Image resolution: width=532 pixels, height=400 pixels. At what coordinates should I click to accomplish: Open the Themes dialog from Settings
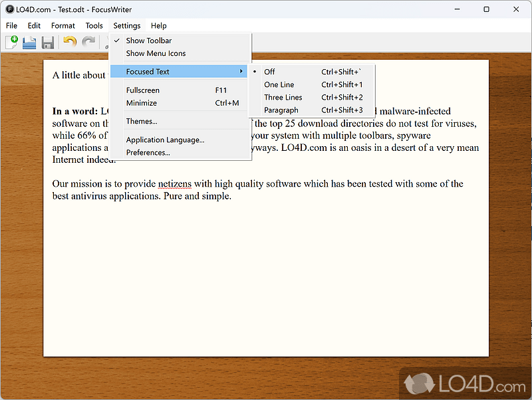(142, 122)
